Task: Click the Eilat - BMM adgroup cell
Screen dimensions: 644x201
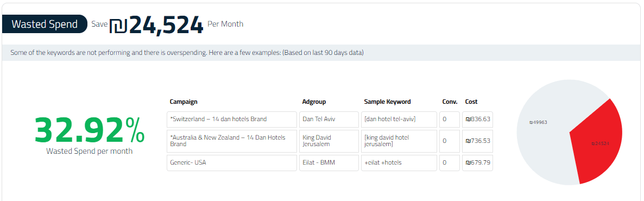Action: coord(329,163)
